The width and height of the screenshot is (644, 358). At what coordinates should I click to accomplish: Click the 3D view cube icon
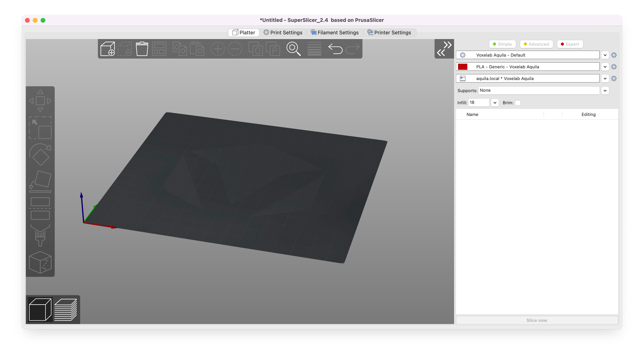[40, 309]
